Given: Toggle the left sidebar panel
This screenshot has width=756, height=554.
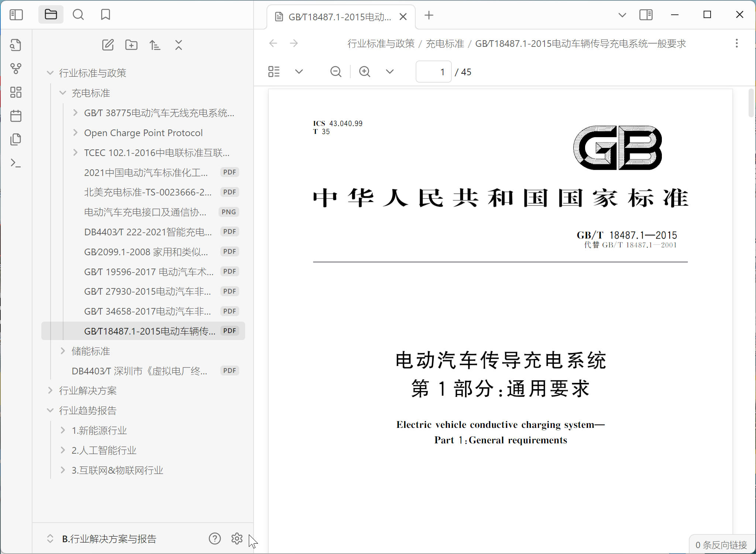Looking at the screenshot, I should (16, 15).
